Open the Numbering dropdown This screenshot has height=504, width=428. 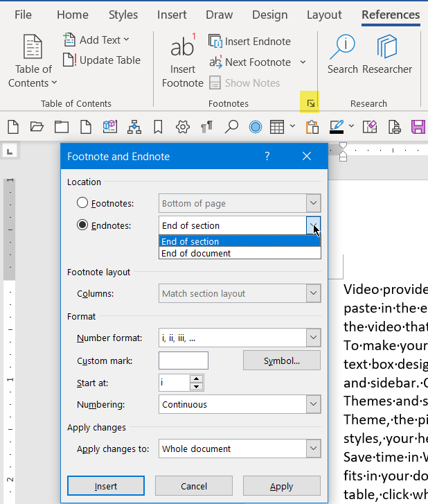pyautogui.click(x=313, y=404)
